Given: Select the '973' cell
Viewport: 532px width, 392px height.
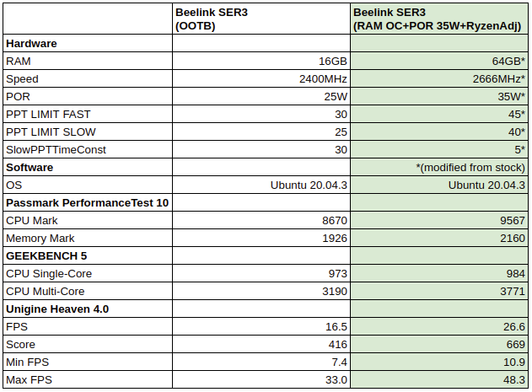Looking at the screenshot, I should [261, 273].
